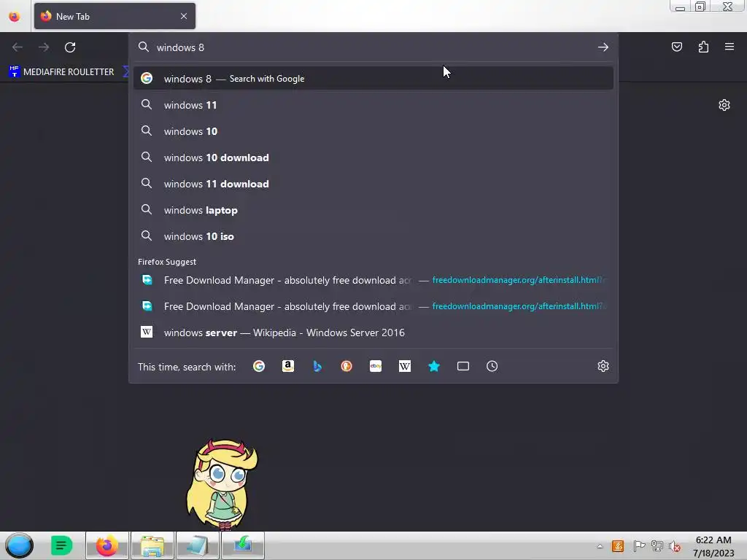
Task: Select suggestion 'windows laptop'
Action: tap(373, 209)
